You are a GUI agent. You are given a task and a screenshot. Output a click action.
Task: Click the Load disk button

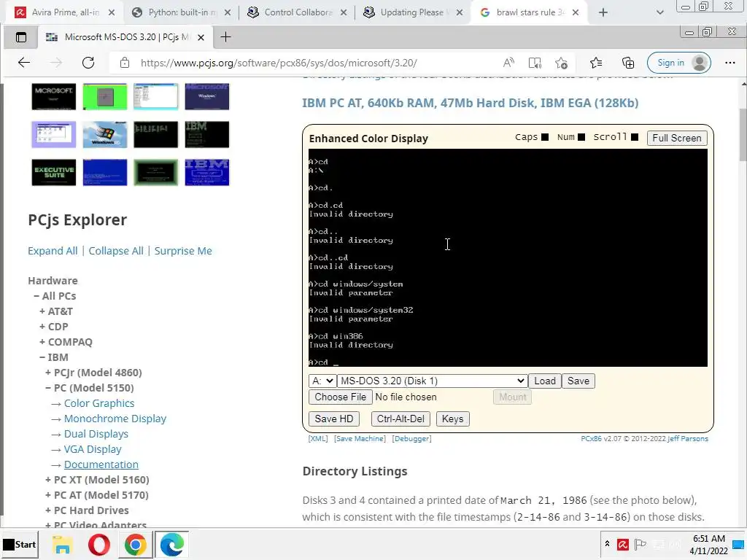[544, 381]
